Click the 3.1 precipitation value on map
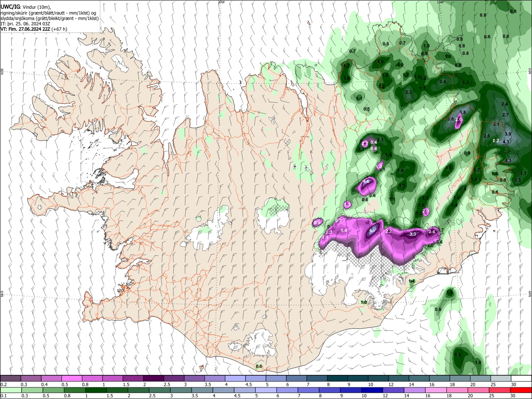This screenshot has height=399, width=532. [496, 124]
